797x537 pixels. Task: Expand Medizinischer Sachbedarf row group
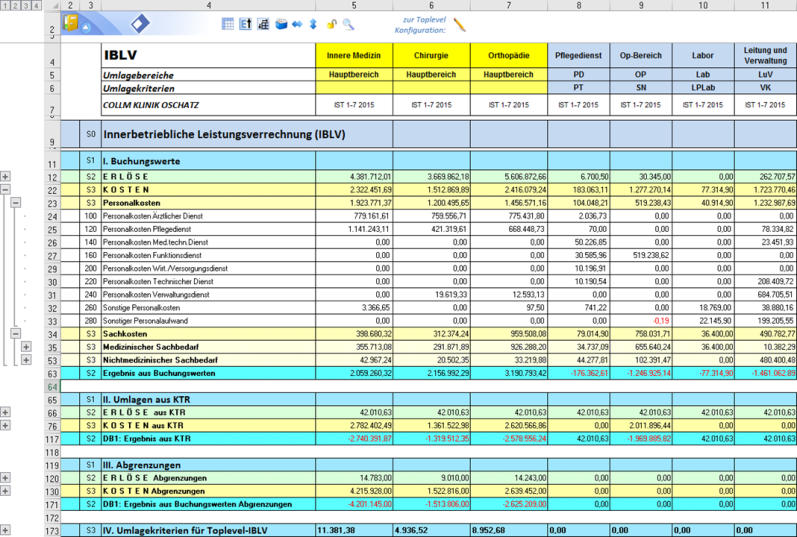pyautogui.click(x=27, y=346)
